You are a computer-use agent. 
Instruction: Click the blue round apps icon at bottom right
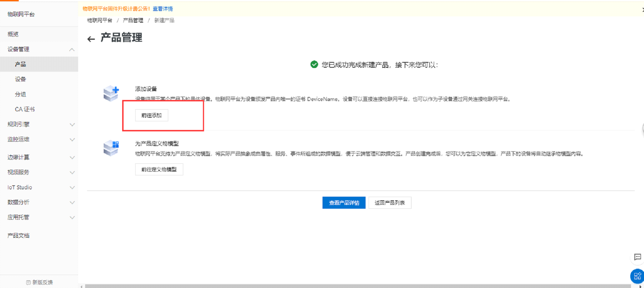(637, 276)
